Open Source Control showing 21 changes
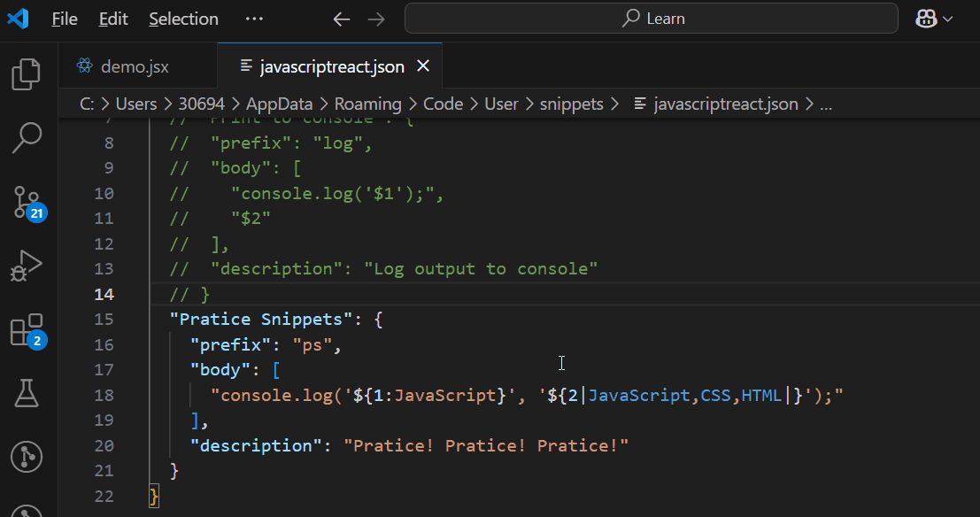This screenshot has height=517, width=980. point(26,202)
